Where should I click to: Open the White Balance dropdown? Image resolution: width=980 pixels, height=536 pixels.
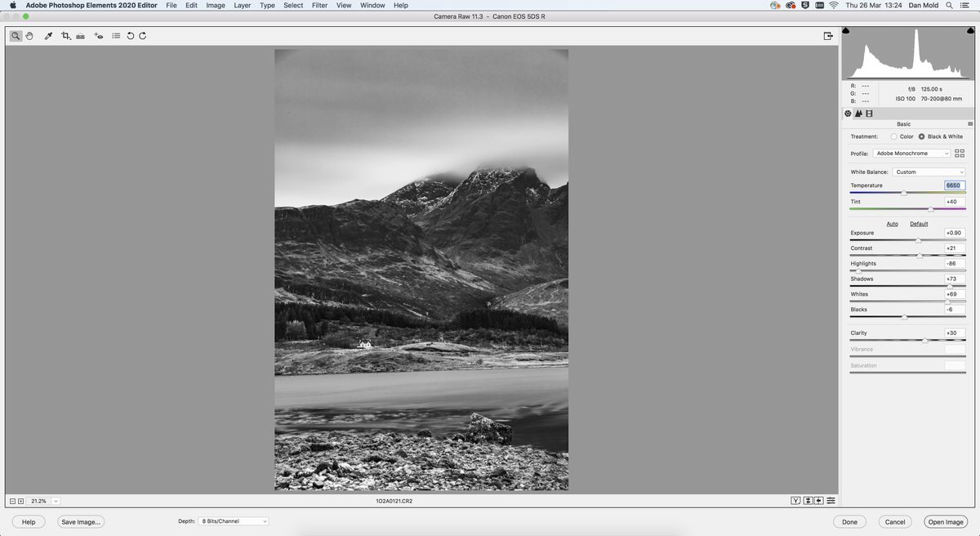pyautogui.click(x=929, y=172)
